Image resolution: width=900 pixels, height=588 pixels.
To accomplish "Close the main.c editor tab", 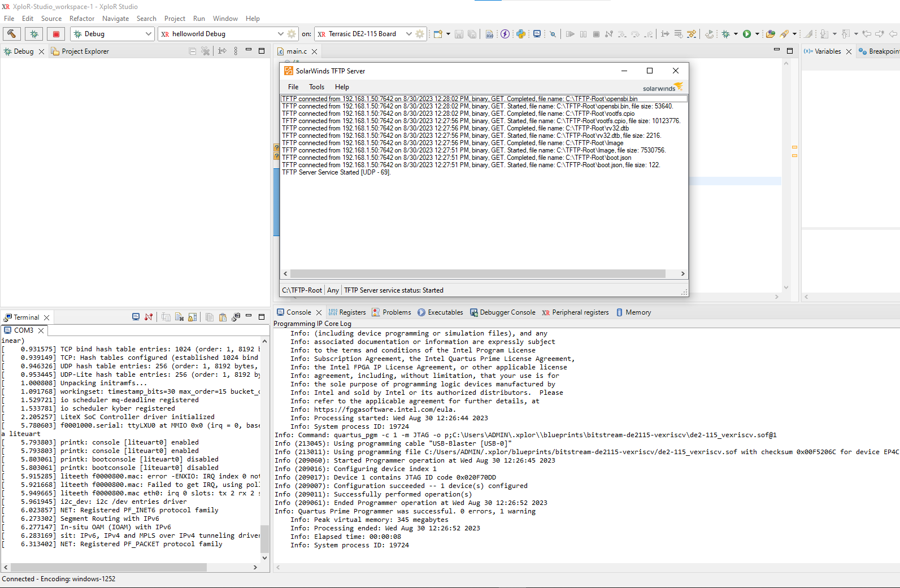I will [x=315, y=51].
